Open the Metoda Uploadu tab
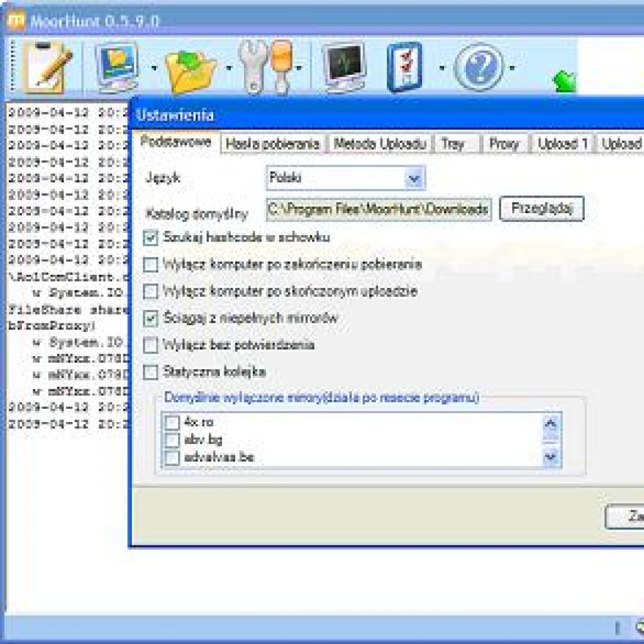The width and height of the screenshot is (644, 644). click(x=379, y=144)
